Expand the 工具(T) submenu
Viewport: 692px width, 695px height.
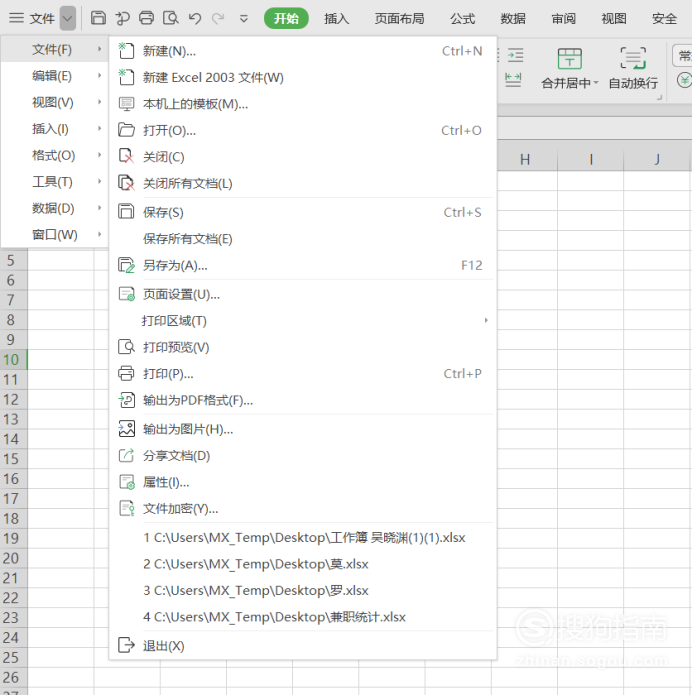[55, 182]
